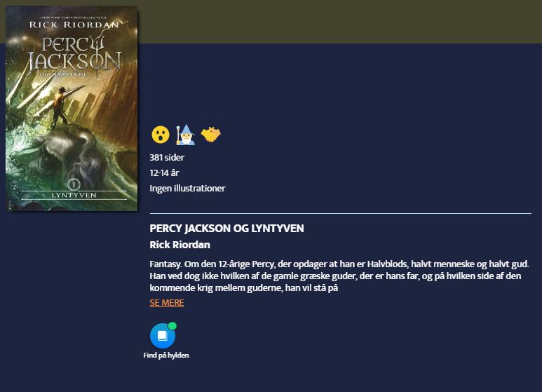Click the Percy Jackson logo on cover

click(74, 55)
